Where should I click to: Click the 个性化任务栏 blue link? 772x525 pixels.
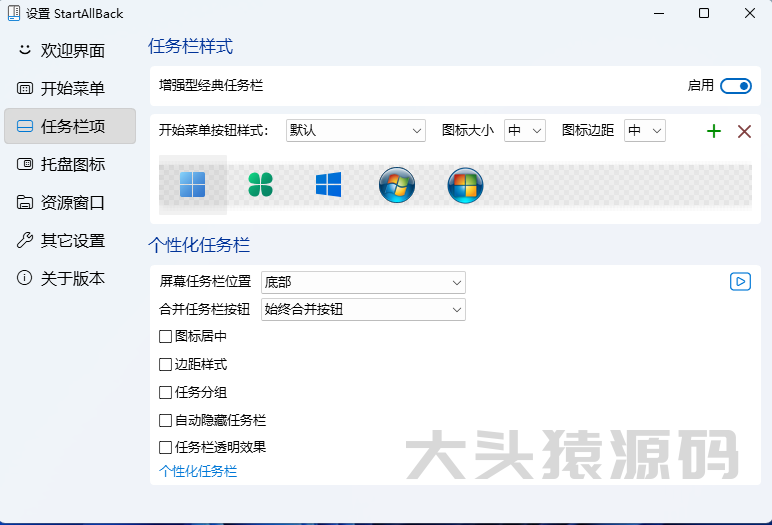(198, 471)
